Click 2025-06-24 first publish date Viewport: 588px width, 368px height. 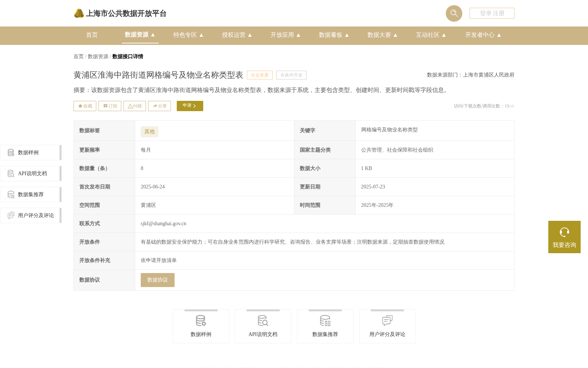153,187
